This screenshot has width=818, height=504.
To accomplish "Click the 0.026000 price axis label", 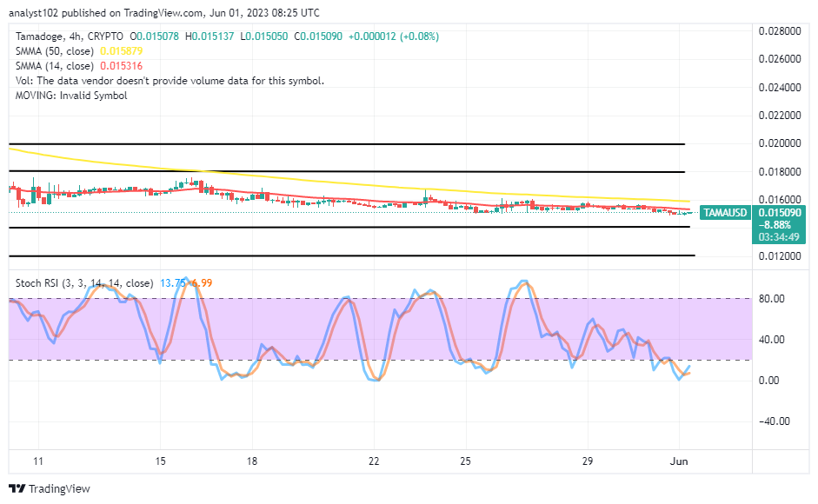I will pos(780,59).
